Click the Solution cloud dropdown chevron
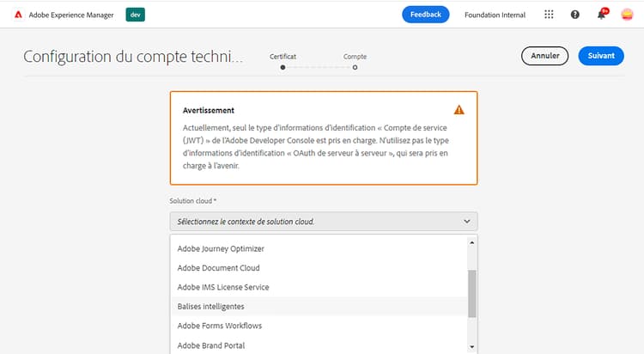Viewport: 644px width, 354px height. point(466,222)
